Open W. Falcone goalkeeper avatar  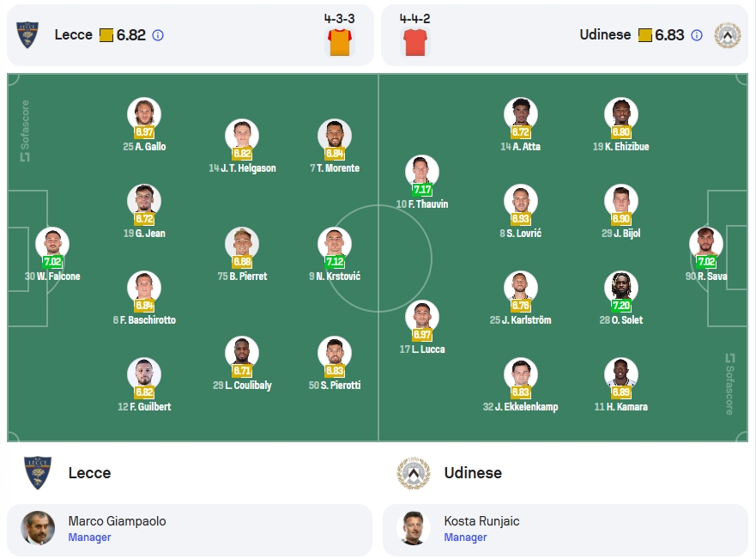tap(52, 244)
